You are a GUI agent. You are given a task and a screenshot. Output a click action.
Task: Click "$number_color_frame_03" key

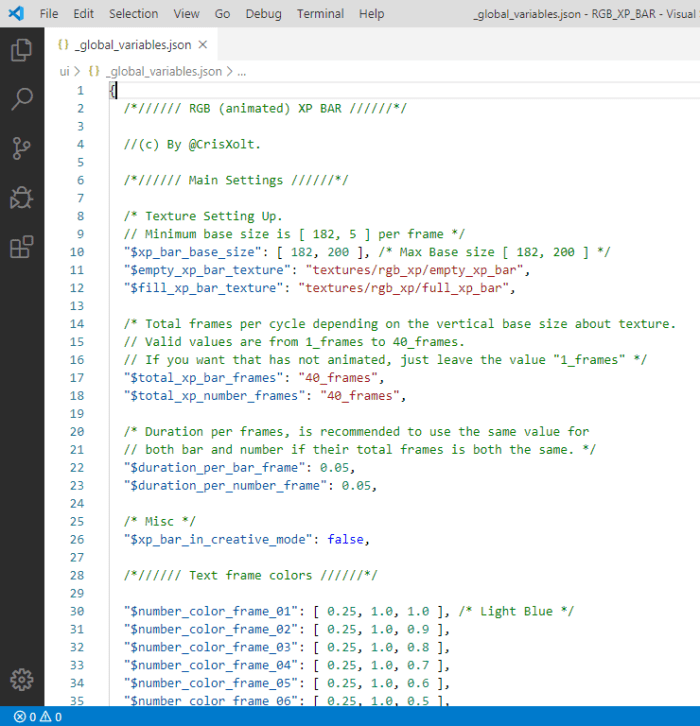(210, 647)
